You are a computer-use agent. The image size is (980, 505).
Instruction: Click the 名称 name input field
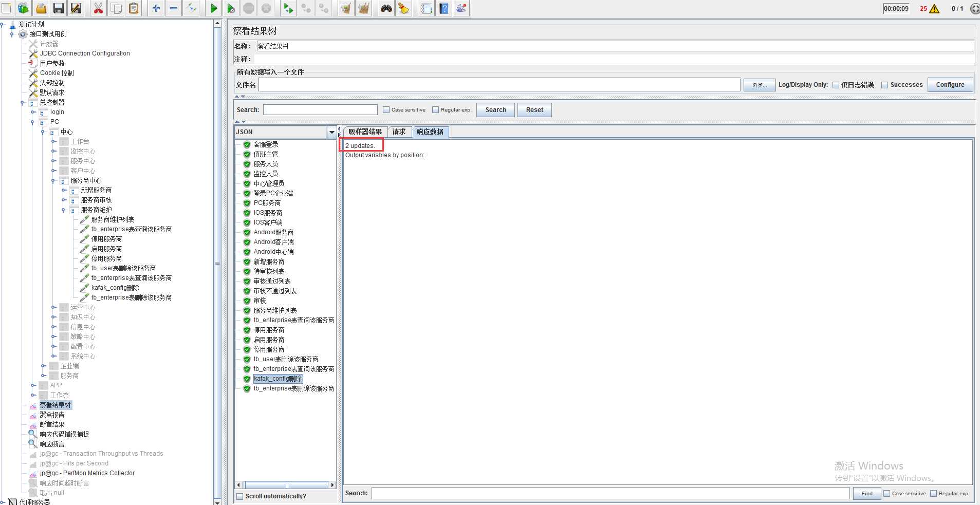pyautogui.click(x=615, y=46)
